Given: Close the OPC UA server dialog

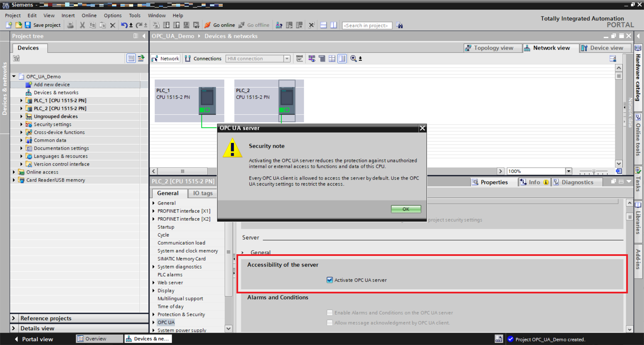Looking at the screenshot, I should [x=422, y=128].
